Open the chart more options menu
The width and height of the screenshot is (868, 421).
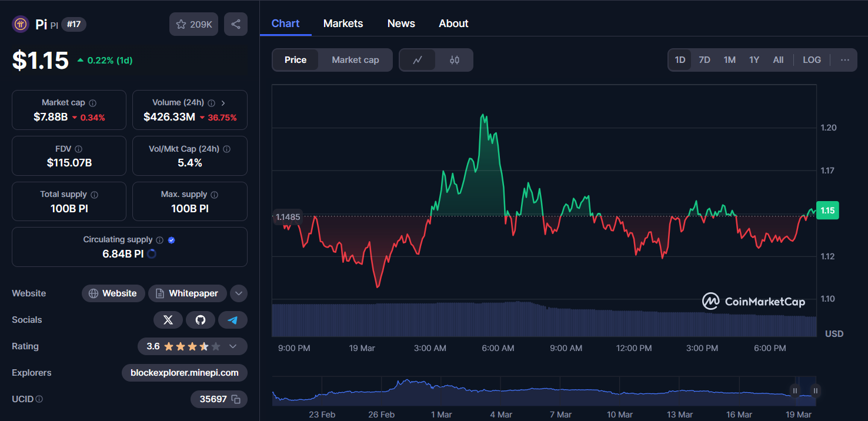click(844, 60)
